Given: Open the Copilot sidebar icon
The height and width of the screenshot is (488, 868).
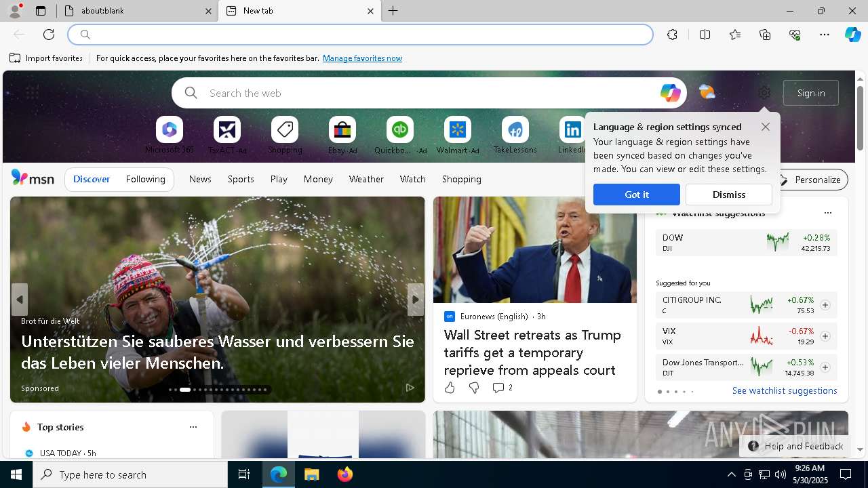Looking at the screenshot, I should tap(852, 35).
